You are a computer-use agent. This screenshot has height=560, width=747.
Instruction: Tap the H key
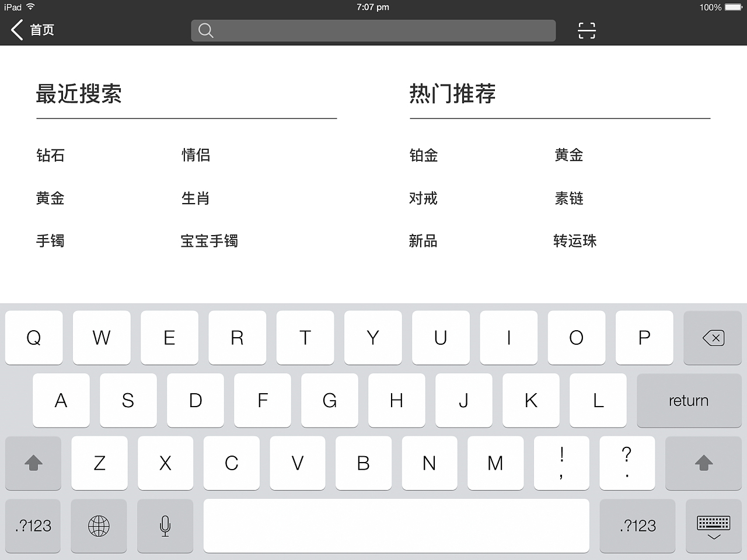coord(397,401)
